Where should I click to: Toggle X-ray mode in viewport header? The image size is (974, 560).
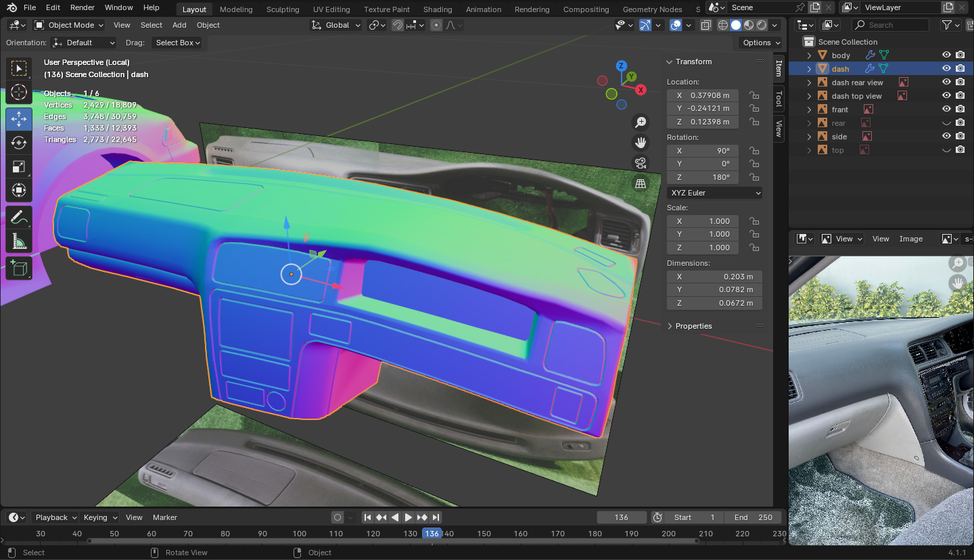click(x=705, y=25)
